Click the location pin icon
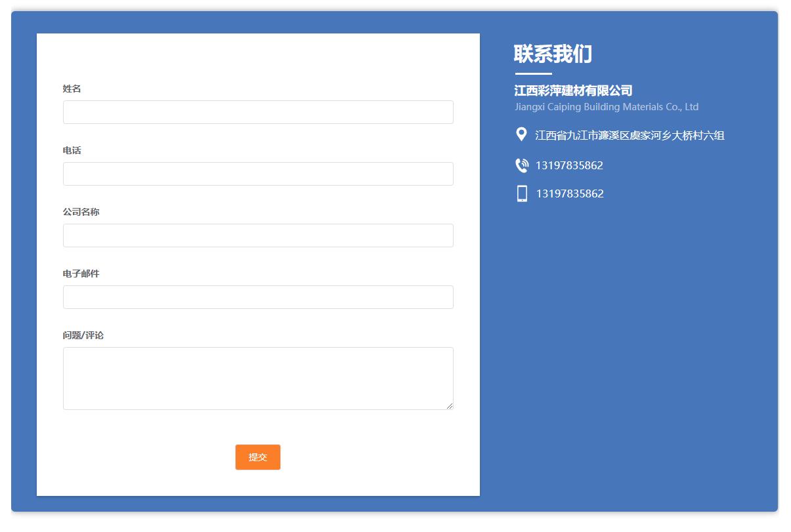The image size is (791, 532). pos(521,134)
